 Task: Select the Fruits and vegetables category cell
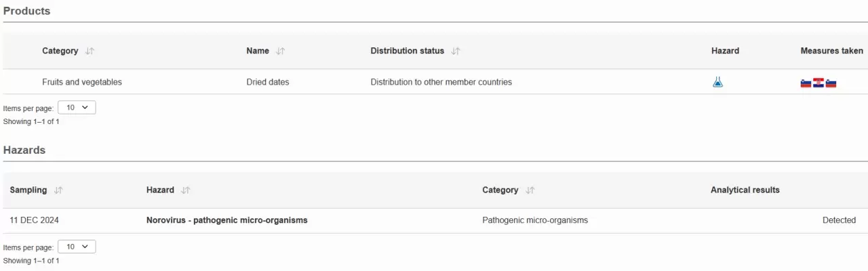(x=82, y=82)
